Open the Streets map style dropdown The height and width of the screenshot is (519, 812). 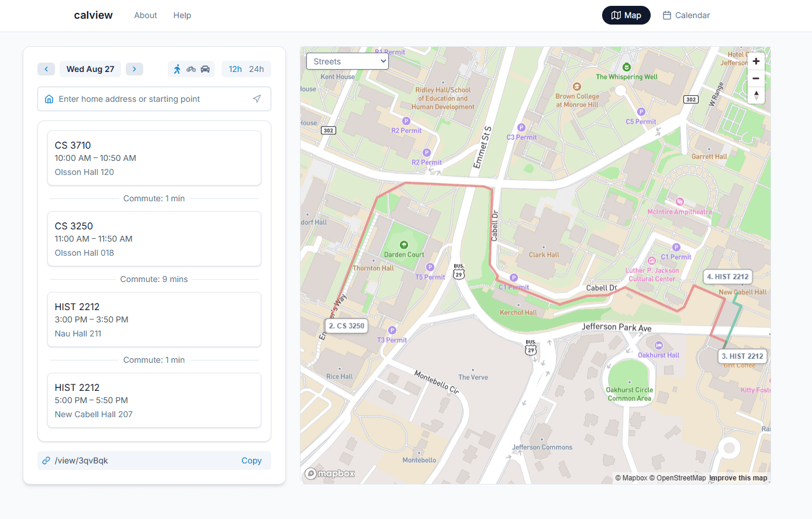(x=347, y=61)
